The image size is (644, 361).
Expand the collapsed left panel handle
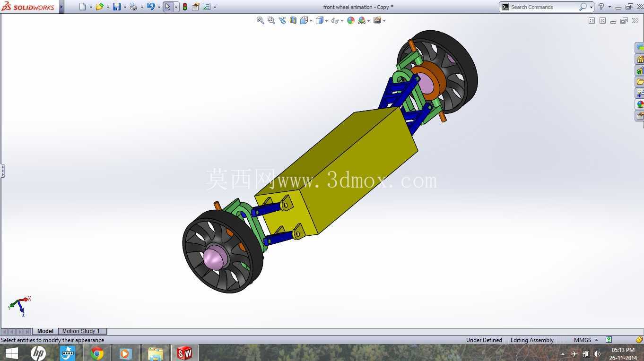pos(2,171)
